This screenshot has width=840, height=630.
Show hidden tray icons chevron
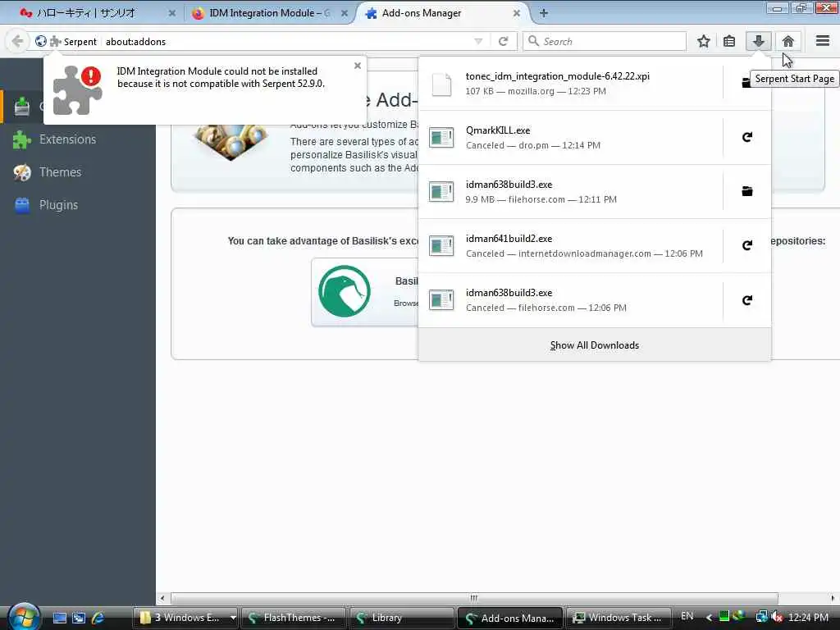point(708,618)
